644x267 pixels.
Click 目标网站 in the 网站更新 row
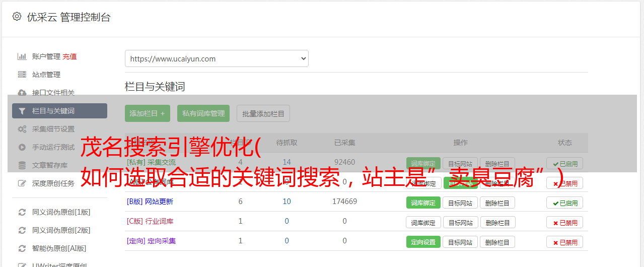click(x=460, y=203)
